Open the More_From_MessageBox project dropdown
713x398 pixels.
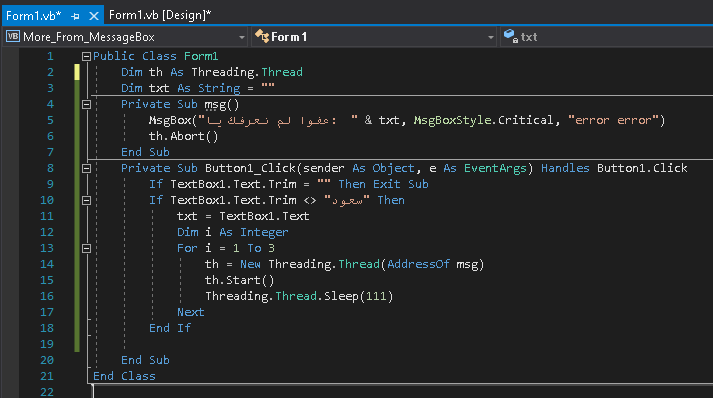tap(126, 37)
